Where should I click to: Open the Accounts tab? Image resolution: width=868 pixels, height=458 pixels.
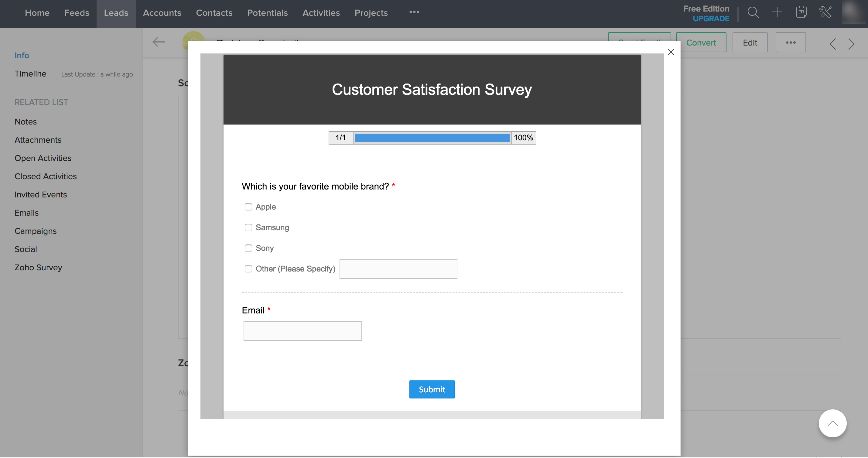[162, 13]
